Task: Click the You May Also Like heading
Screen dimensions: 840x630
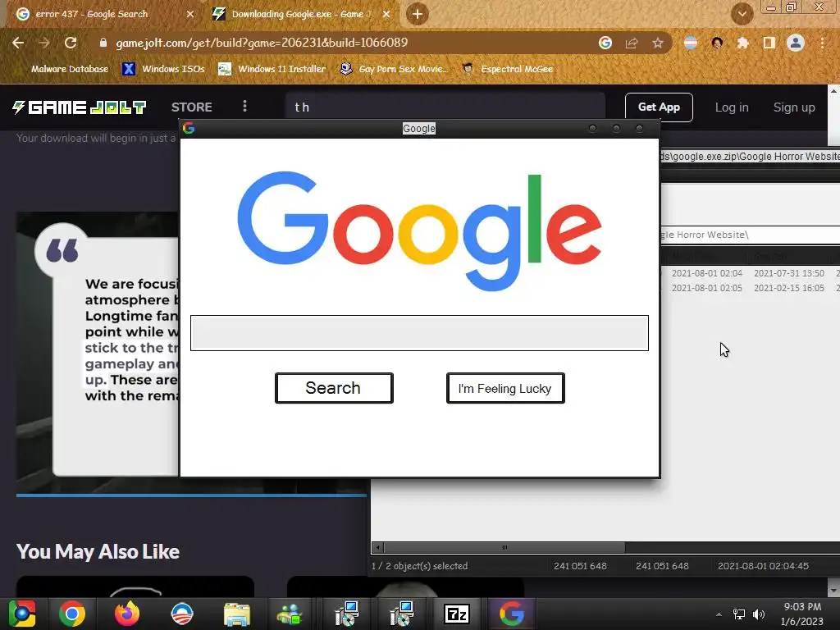Action: click(x=98, y=552)
